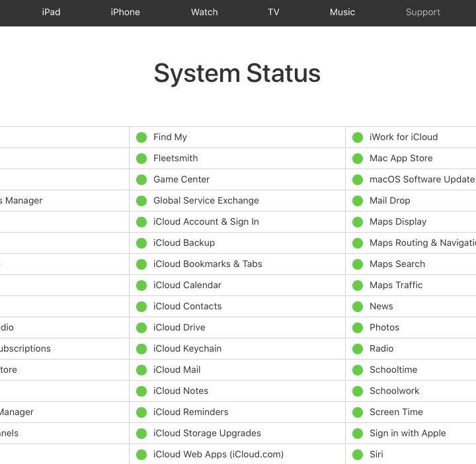Click Screen Time service name
The width and height of the screenshot is (476, 464).
396,412
